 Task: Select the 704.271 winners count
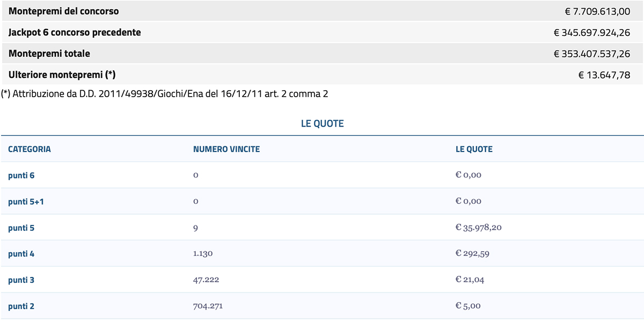point(208,306)
